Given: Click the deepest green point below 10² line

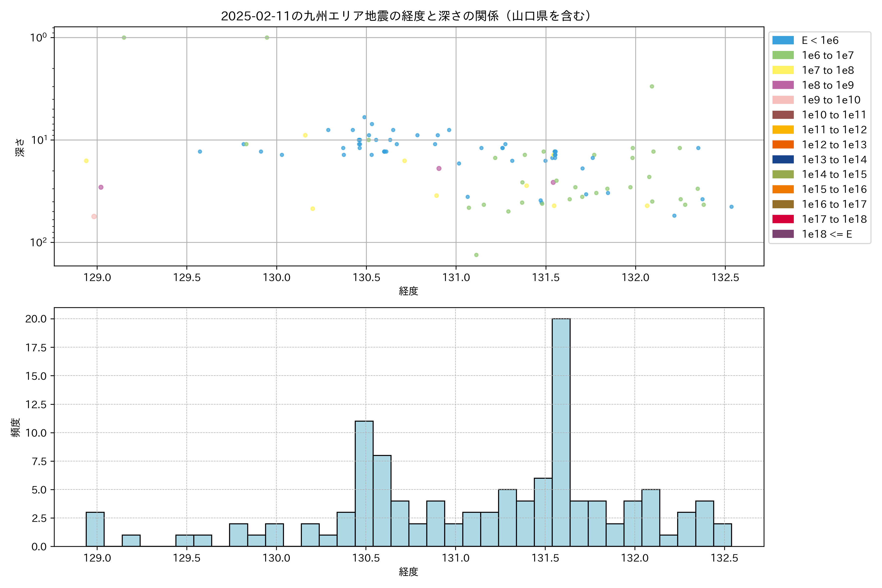Looking at the screenshot, I should (x=476, y=255).
